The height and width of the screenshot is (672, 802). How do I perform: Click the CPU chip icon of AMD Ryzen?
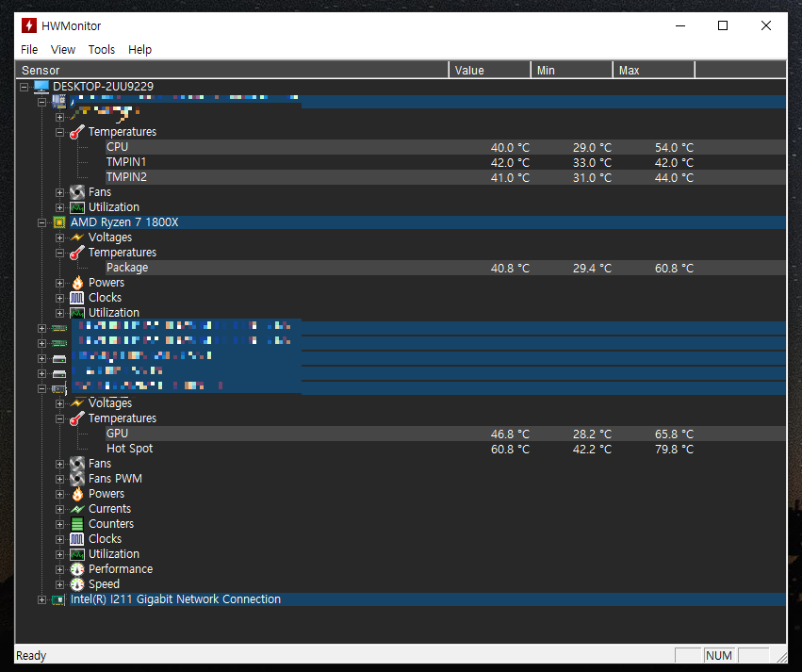click(59, 222)
